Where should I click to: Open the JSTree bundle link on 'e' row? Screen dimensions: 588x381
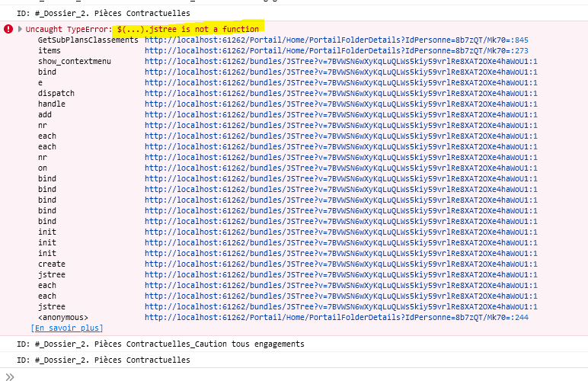(x=341, y=82)
